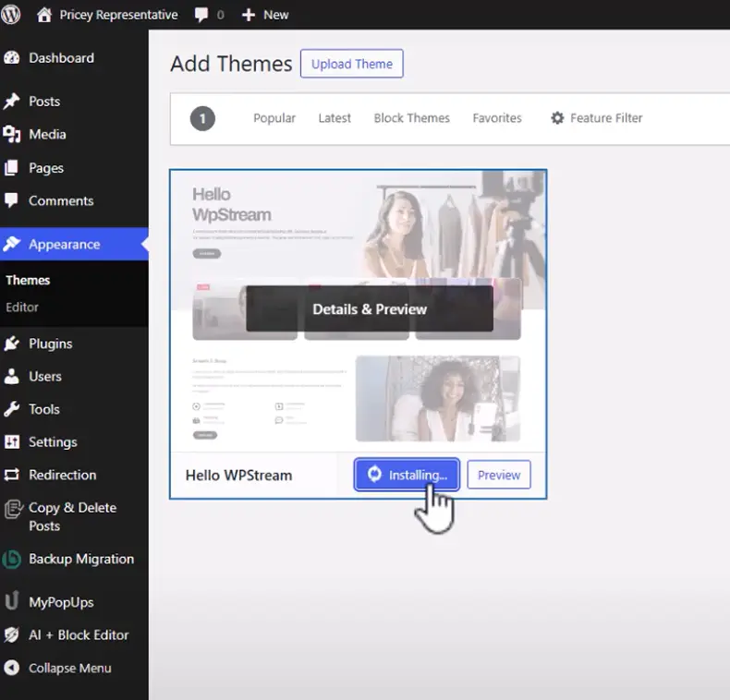Screen dimensions: 730x700
Task: Open the WordPress logo menu
Action: [x=11, y=15]
